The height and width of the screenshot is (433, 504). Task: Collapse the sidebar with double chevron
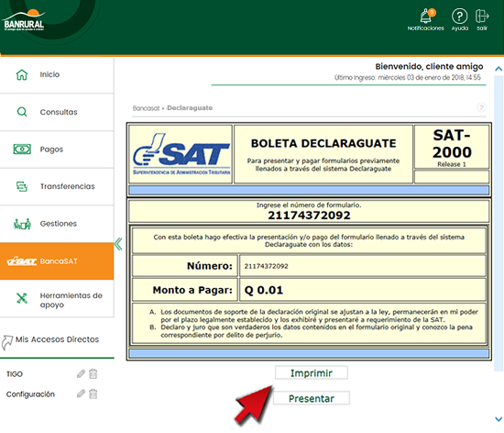point(118,244)
